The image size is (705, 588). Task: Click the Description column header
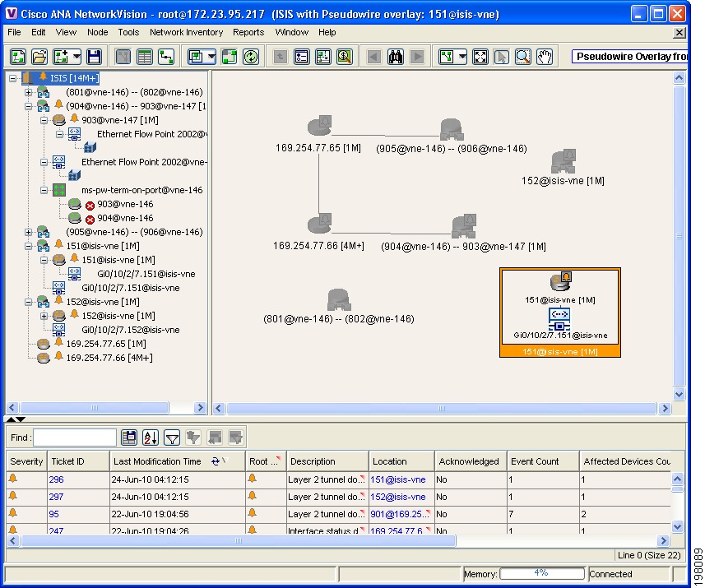[x=327, y=461]
